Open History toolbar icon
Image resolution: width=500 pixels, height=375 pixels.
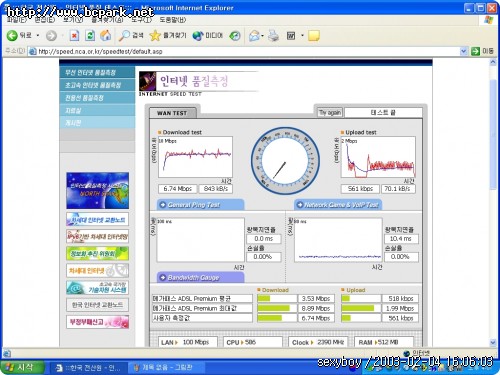click(235, 36)
